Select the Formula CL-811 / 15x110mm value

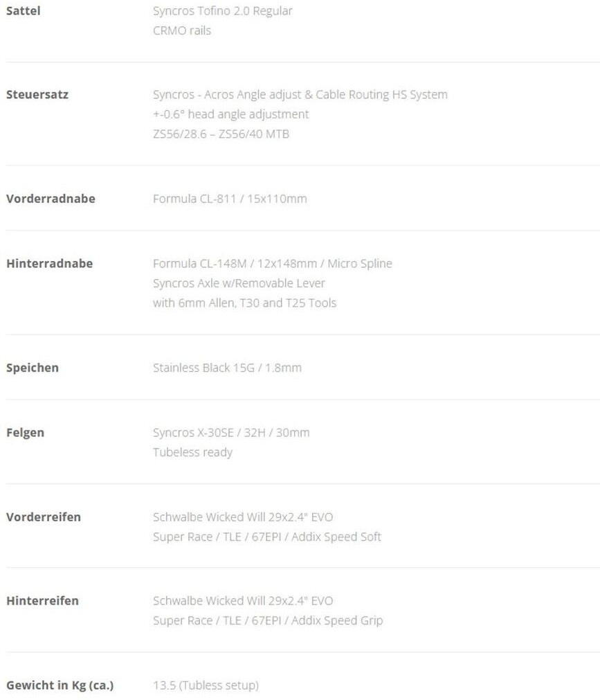(x=230, y=199)
